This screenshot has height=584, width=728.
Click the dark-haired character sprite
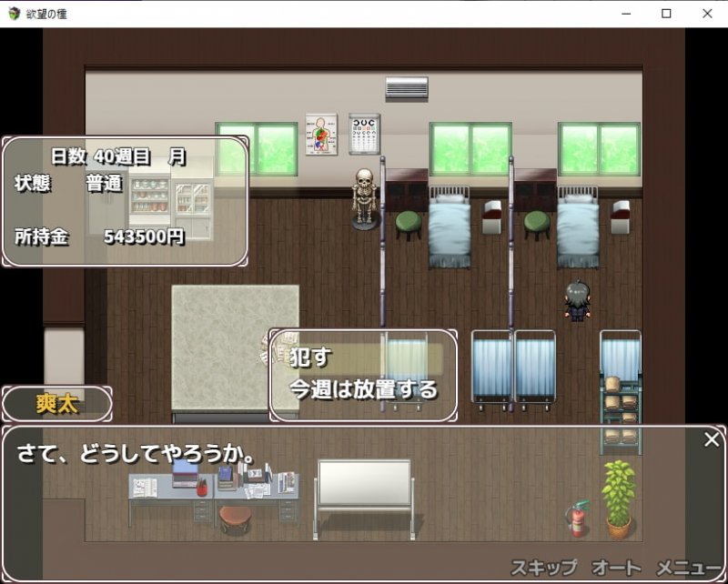[577, 301]
